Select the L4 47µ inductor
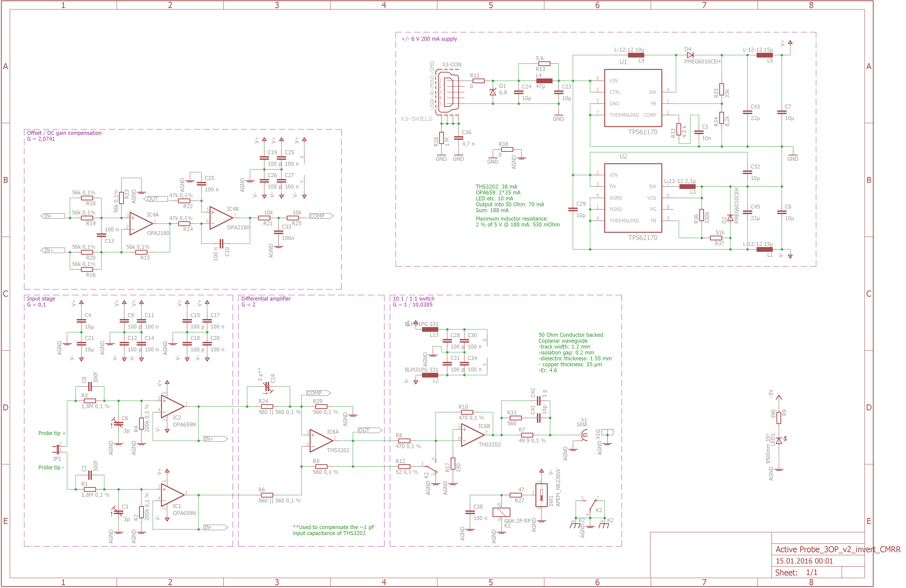906x588 pixels. click(544, 81)
